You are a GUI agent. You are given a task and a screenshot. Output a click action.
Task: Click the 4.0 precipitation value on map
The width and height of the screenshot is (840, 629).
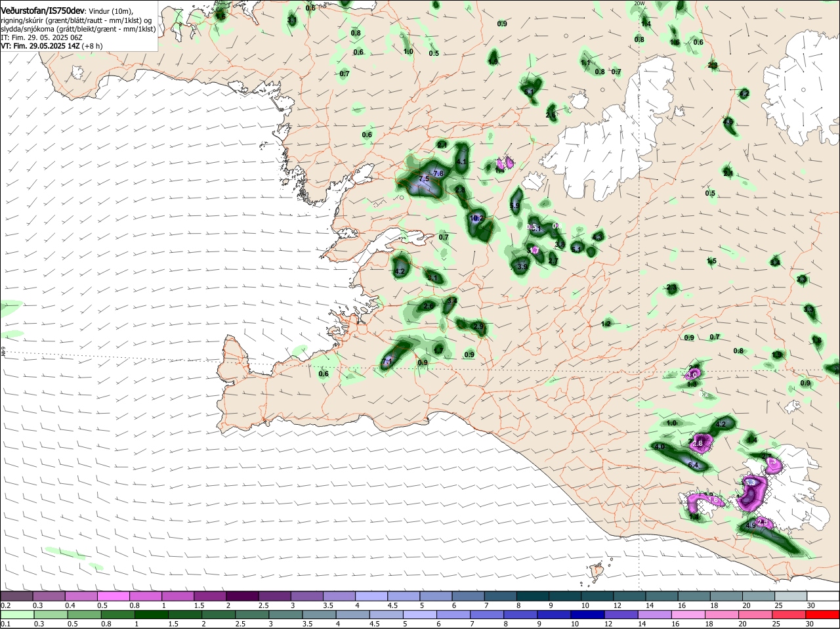tap(660, 446)
